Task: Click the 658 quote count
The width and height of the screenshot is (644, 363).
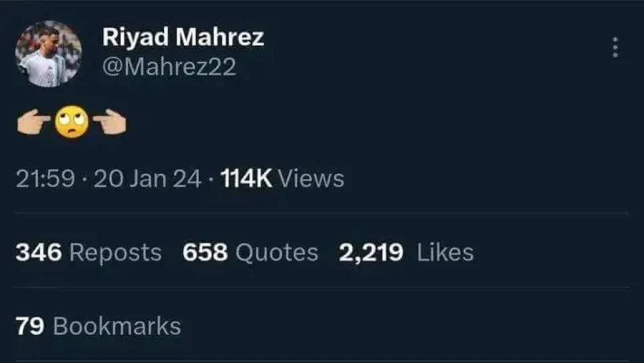Action: point(205,252)
